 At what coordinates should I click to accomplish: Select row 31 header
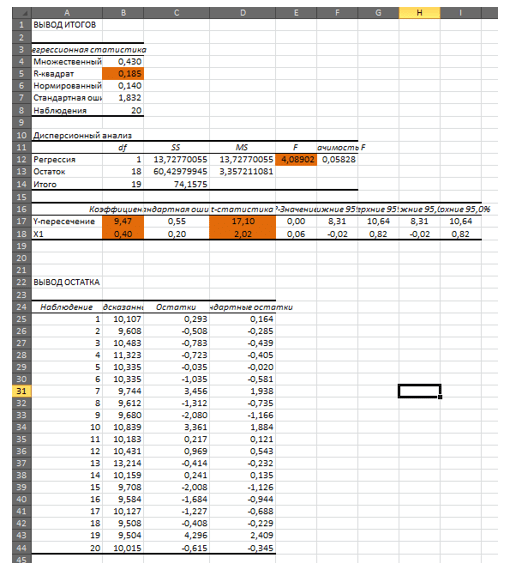coord(22,391)
